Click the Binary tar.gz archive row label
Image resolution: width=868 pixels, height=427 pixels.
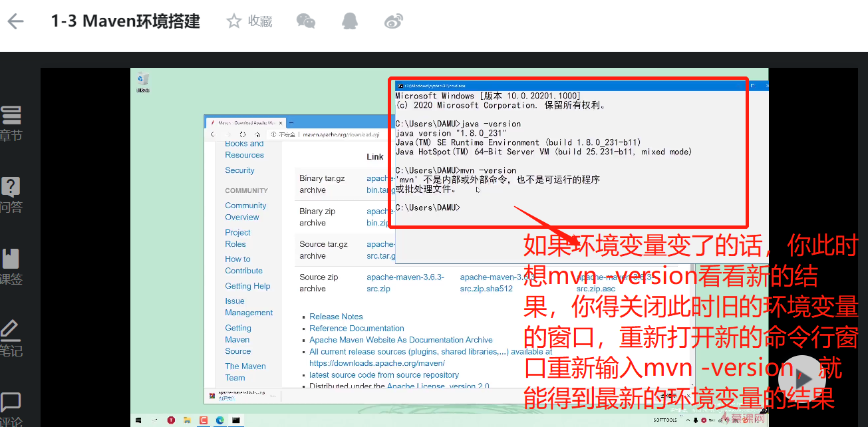click(322, 184)
